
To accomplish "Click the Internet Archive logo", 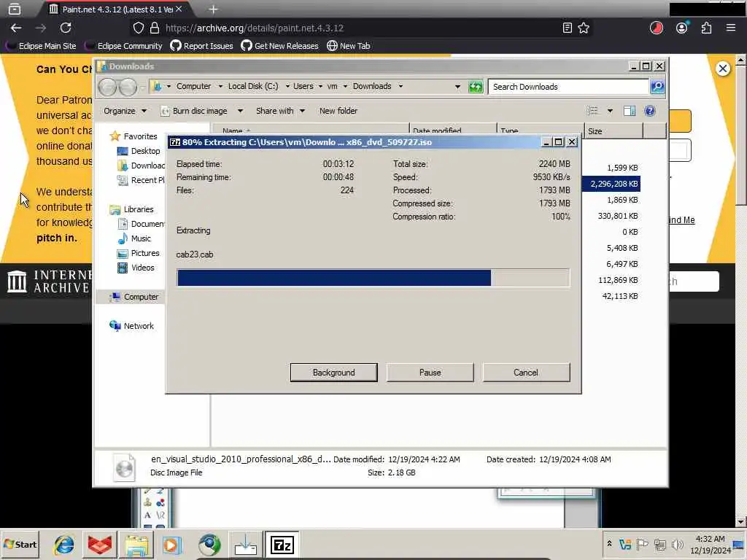I will 48,281.
